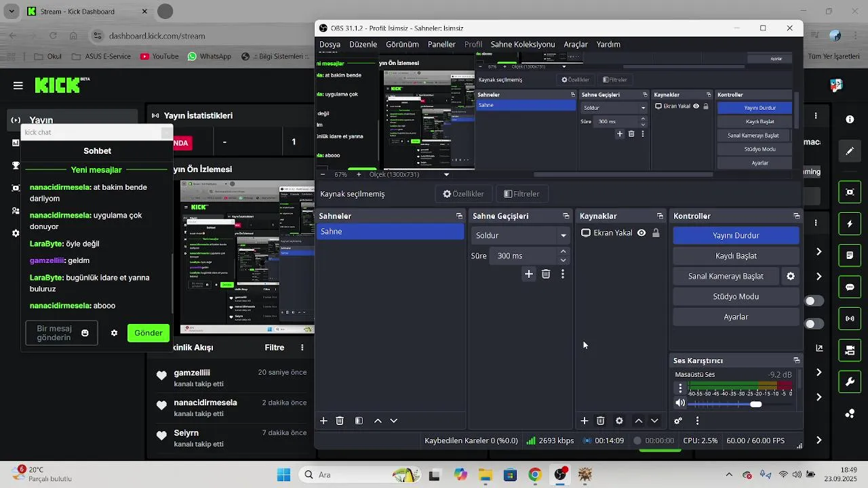Open virtual camera settings gear
This screenshot has width=868, height=488.
tap(790, 276)
